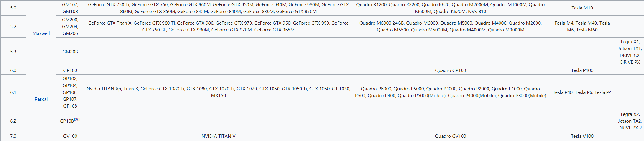Click the GM107, GM108 chip cell
The height and width of the screenshot is (141, 644).
[70, 8]
